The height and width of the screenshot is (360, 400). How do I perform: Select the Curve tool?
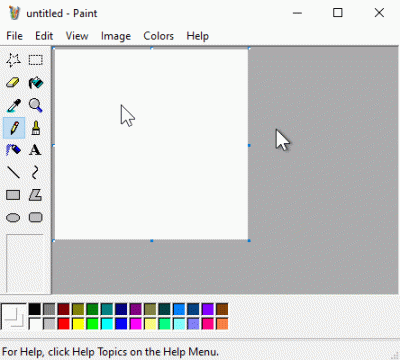[36, 173]
